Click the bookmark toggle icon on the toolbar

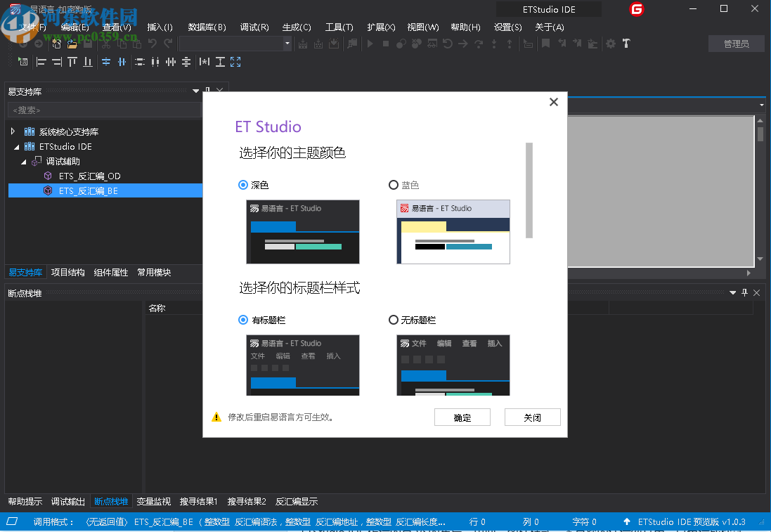coord(545,44)
